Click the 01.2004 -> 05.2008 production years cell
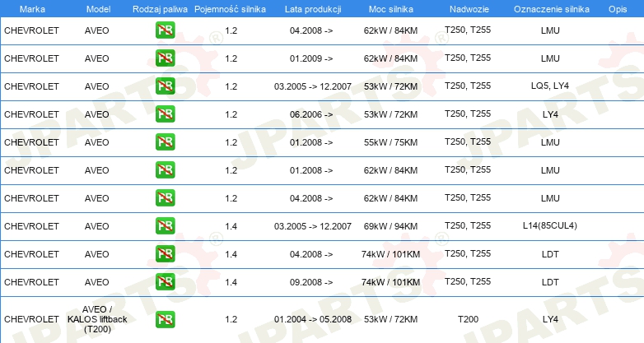Viewport: 644px width, 343px height. coord(313,319)
